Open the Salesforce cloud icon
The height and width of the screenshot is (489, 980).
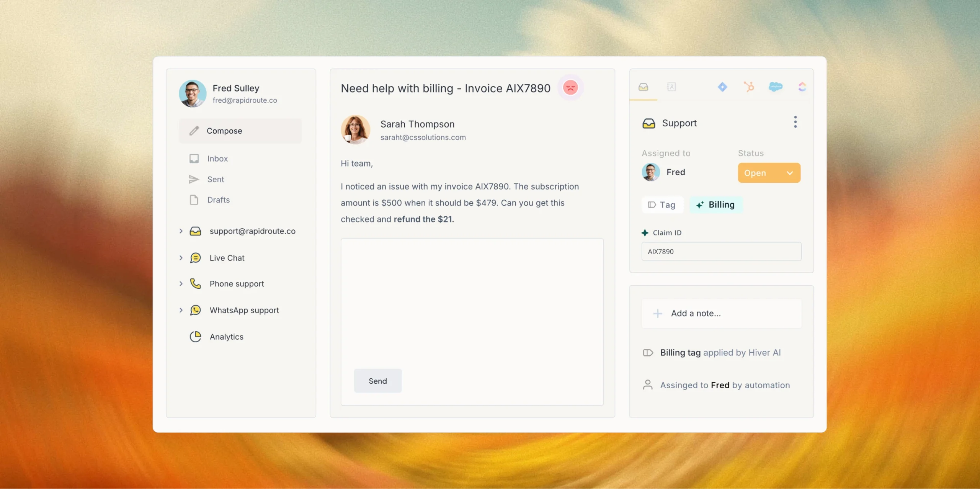(776, 87)
